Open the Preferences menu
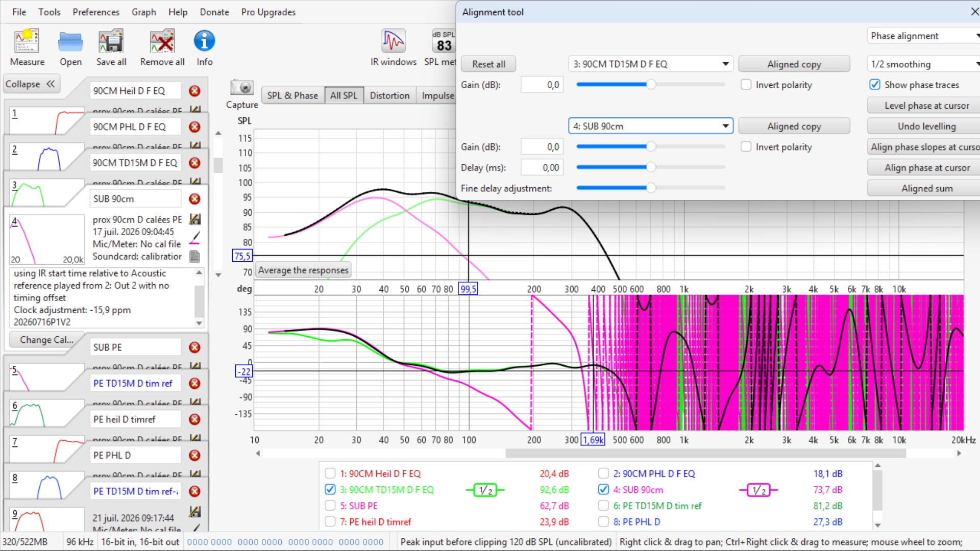Screen dimensions: 980x551 [x=96, y=12]
